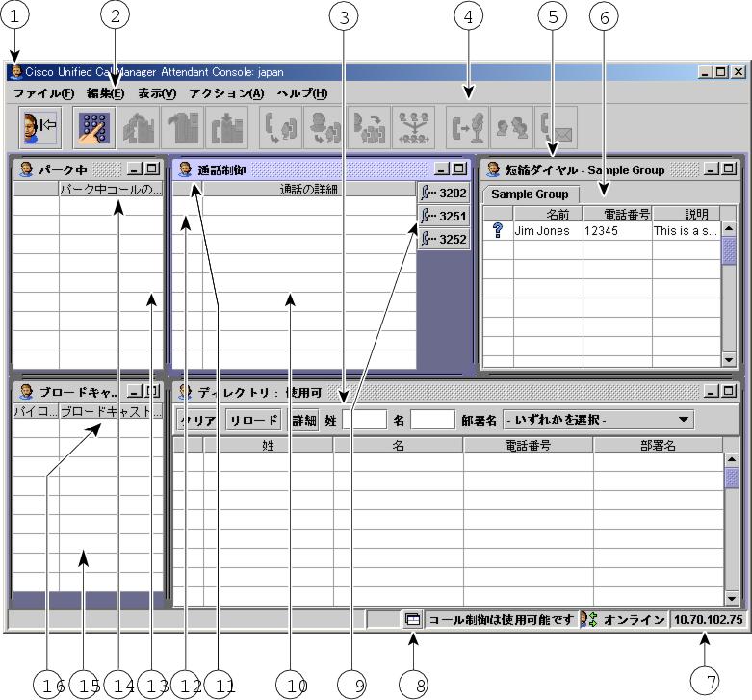This screenshot has width=752, height=700.
Task: Click the question mark icon beside Jim Jones
Action: (x=498, y=231)
